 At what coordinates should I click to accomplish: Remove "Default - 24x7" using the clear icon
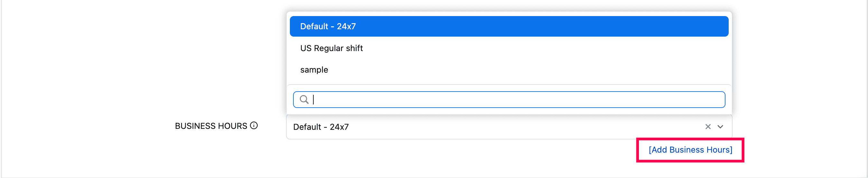point(707,127)
